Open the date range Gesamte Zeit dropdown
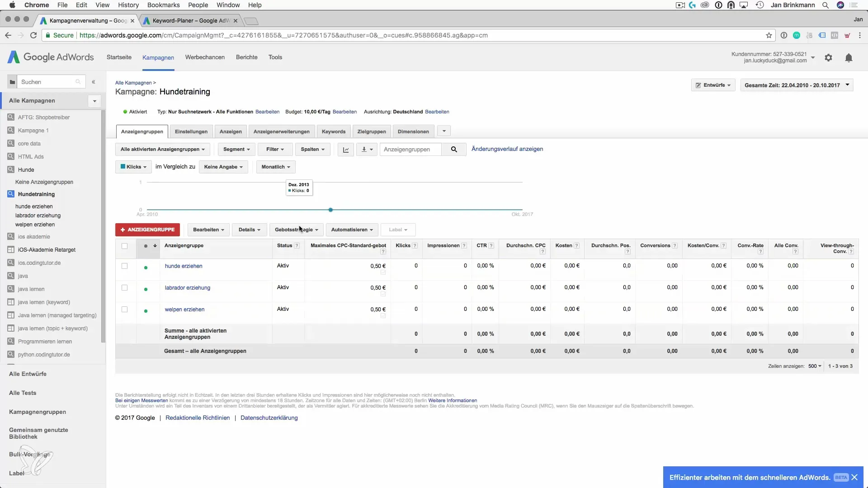Viewport: 868px width, 488px height. point(797,85)
